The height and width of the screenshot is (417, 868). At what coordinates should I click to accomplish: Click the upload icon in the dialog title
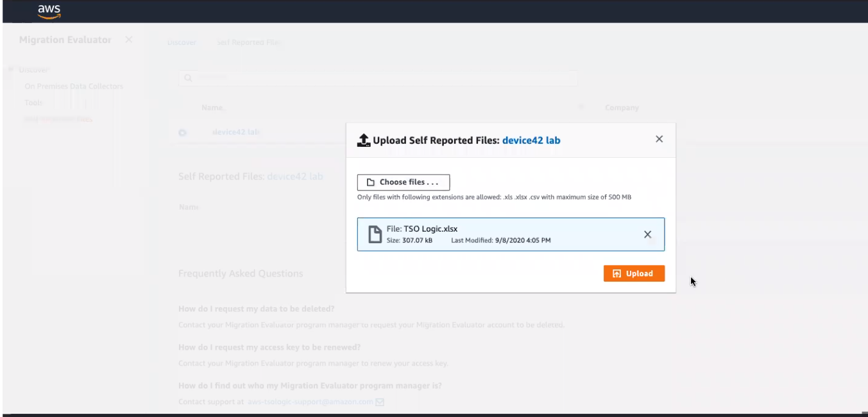364,140
